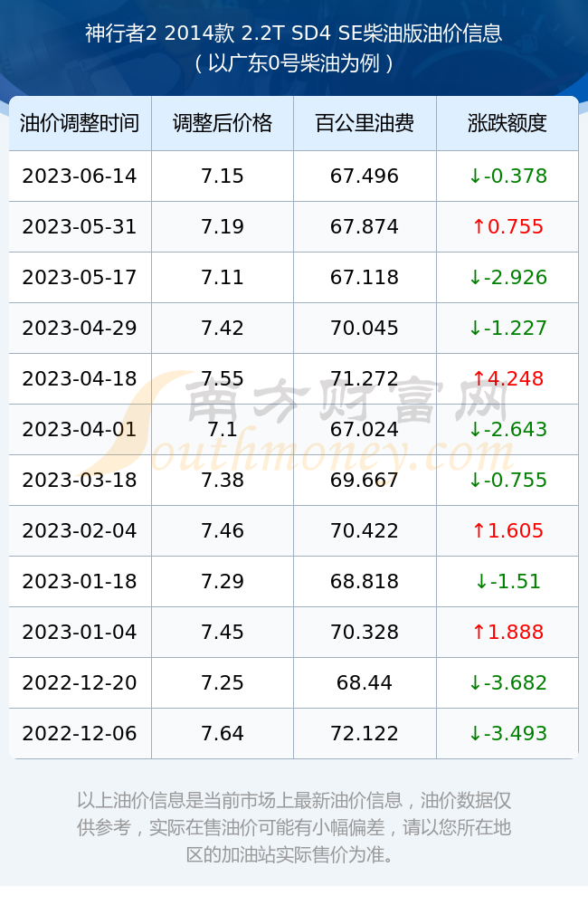Click the disclaimer text below the table
Image resolution: width=588 pixels, height=905 pixels.
(x=294, y=827)
